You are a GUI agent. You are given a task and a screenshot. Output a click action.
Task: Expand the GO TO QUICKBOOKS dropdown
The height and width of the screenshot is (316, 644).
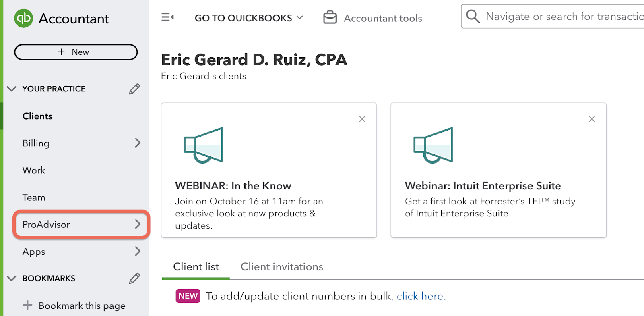300,18
